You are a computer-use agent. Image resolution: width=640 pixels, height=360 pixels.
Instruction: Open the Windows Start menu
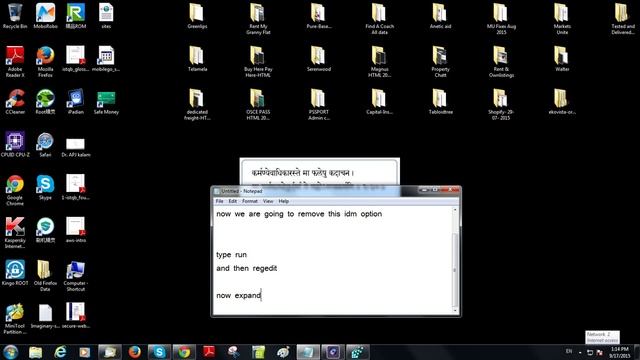[x=11, y=352]
